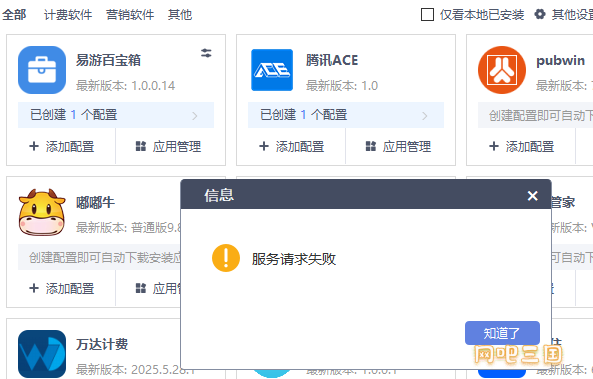Open 应用管理 for 腾讯ACE
593x379 pixels.
coord(398,146)
